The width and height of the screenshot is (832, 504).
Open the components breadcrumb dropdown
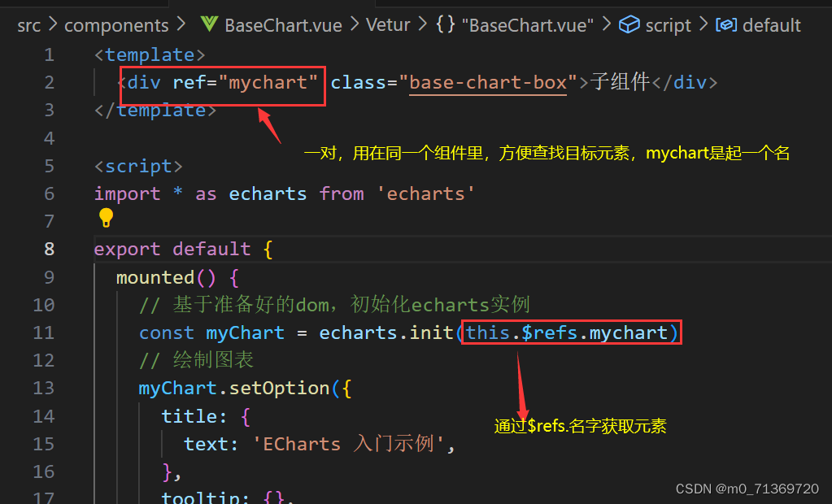pos(116,24)
